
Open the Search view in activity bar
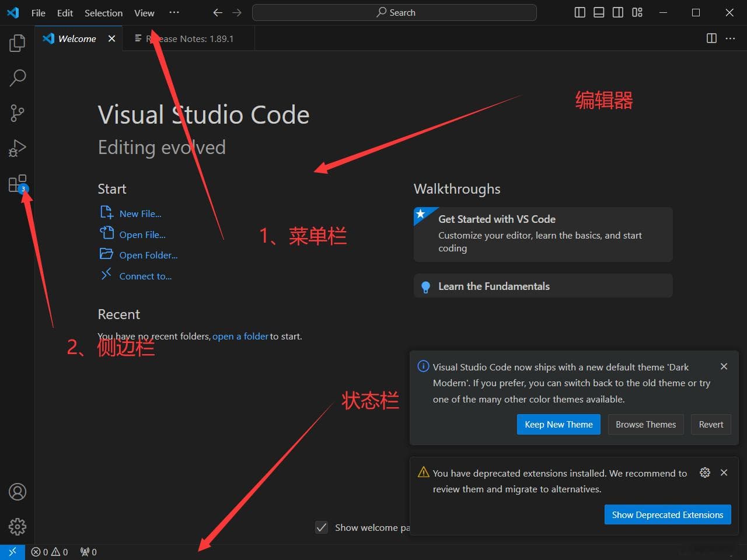click(18, 78)
